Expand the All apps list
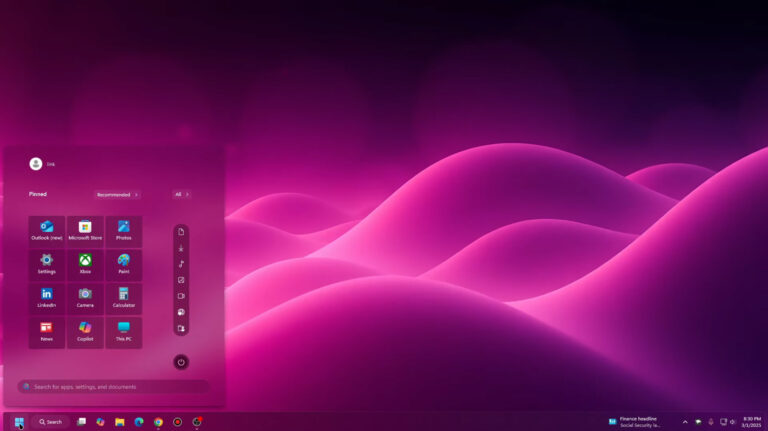The width and height of the screenshot is (768, 431). point(181,194)
